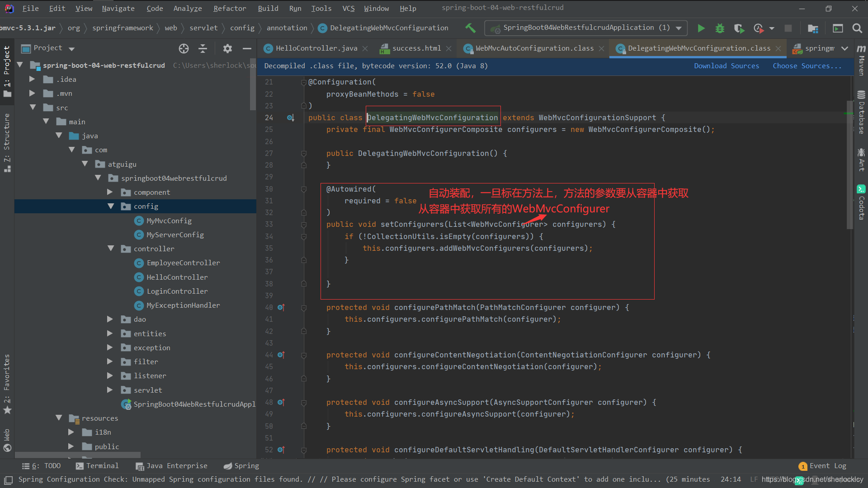Click override gutter icon on line 48

[x=281, y=402]
